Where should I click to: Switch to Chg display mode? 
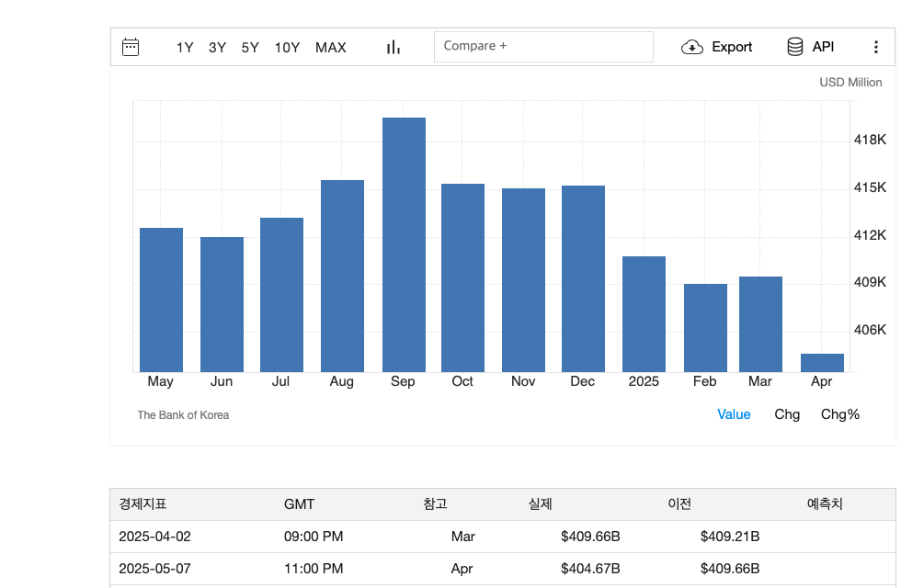pyautogui.click(x=787, y=414)
